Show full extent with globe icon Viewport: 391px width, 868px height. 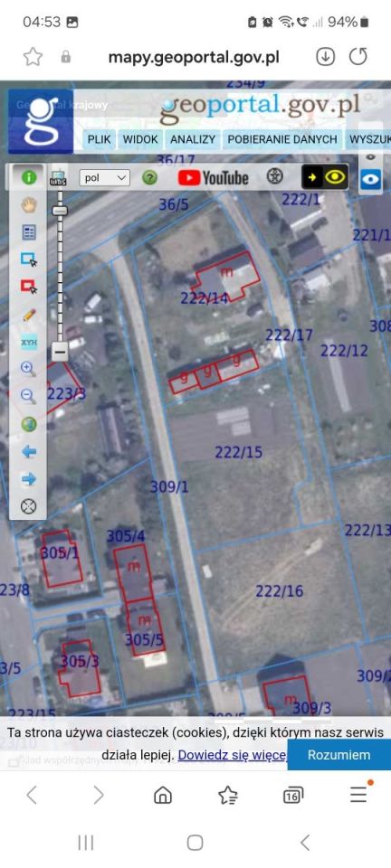point(29,424)
